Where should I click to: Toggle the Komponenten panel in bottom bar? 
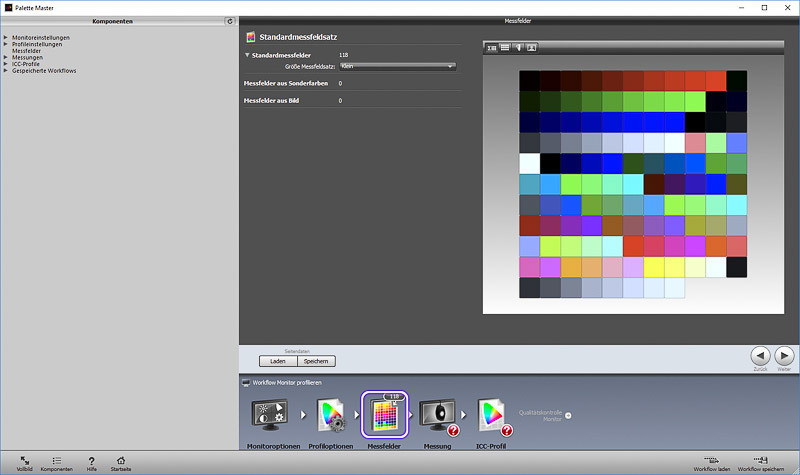[x=57, y=459]
